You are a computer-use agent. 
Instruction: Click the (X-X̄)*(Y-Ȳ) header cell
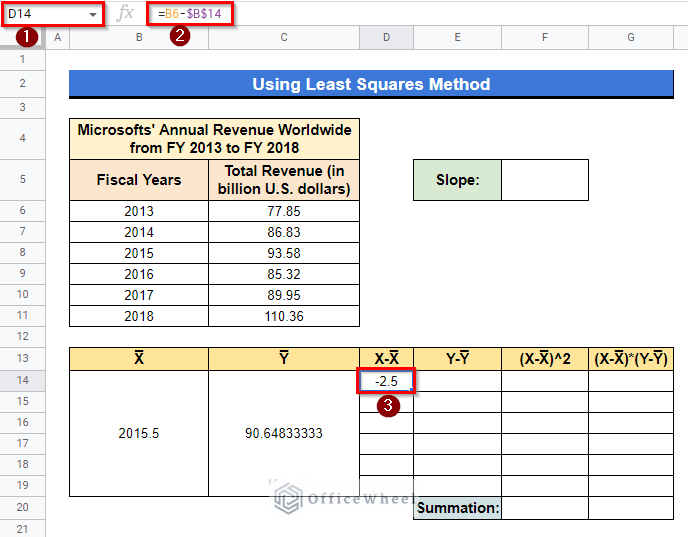coord(631,359)
